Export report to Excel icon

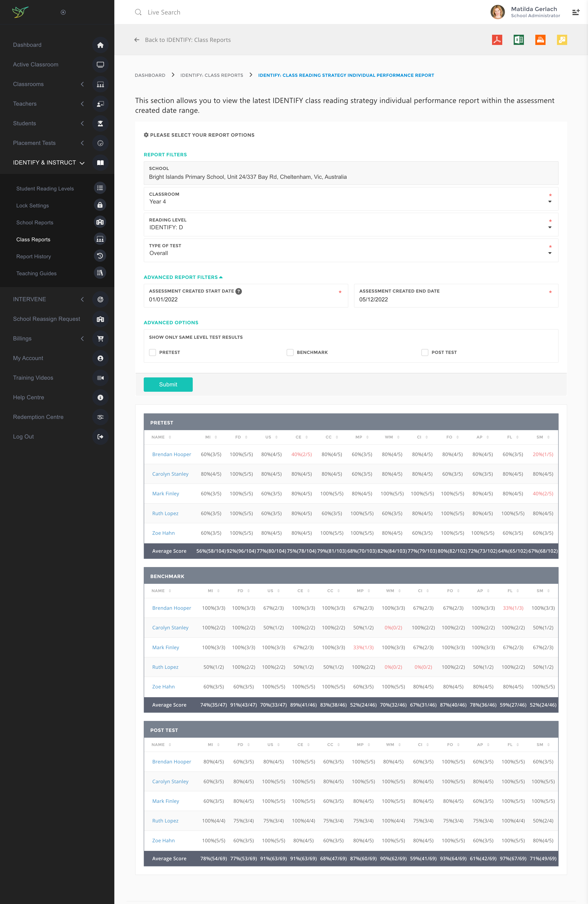coord(519,40)
